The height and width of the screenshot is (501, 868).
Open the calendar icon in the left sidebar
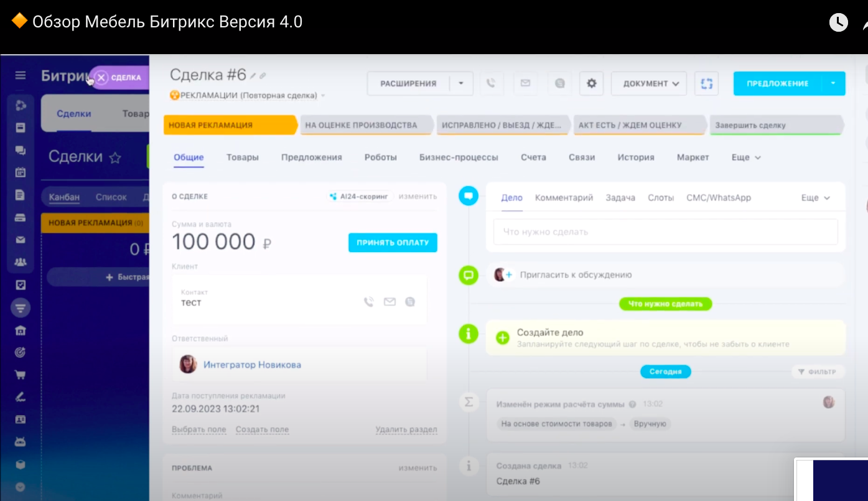tap(21, 172)
